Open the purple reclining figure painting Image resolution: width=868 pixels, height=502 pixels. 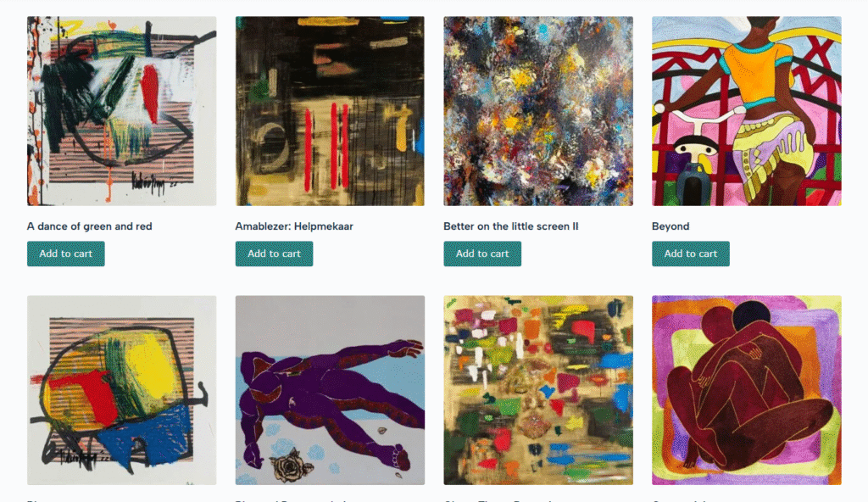(330, 390)
